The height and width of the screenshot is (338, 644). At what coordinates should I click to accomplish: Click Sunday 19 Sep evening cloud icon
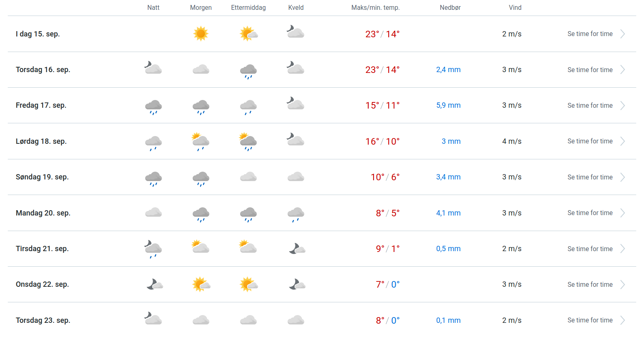[x=296, y=177]
